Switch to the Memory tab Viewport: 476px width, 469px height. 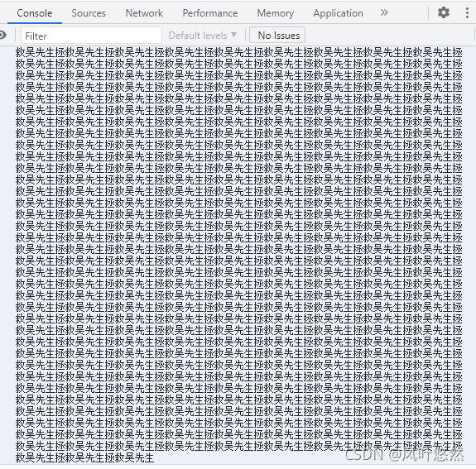(x=276, y=13)
